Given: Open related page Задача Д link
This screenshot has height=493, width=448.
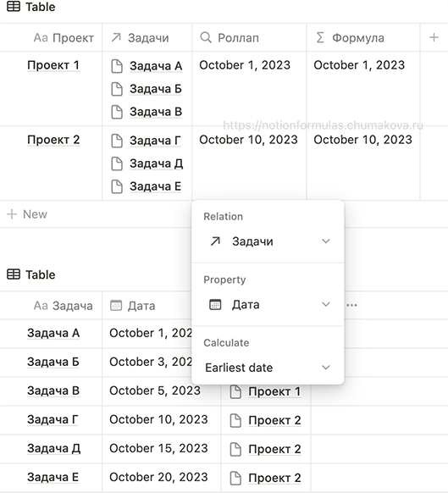Looking at the screenshot, I should (157, 163).
